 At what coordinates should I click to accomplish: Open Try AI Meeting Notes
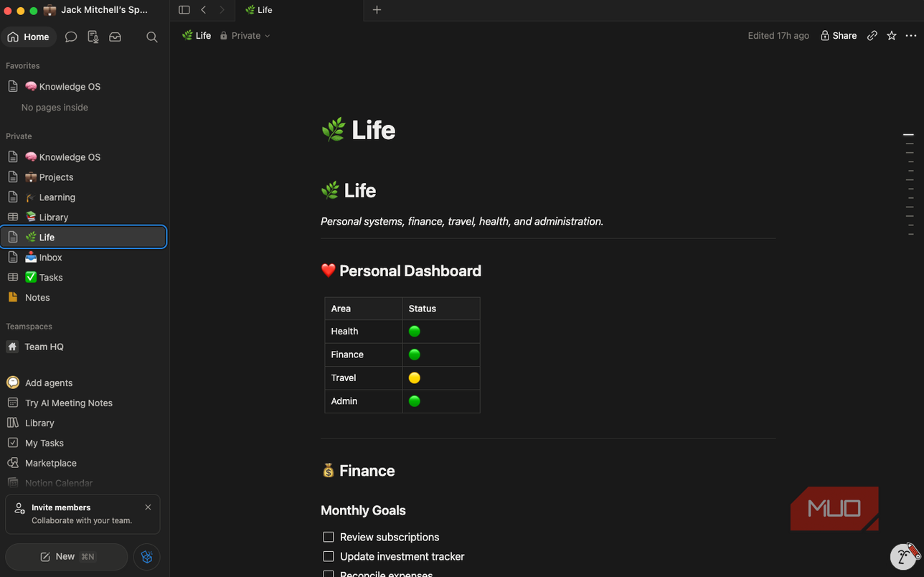[85, 403]
